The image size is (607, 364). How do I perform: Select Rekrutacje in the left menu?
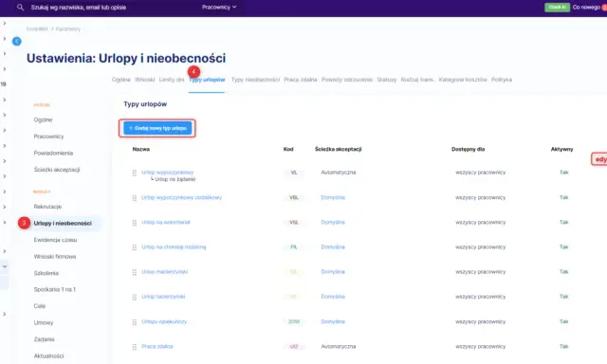click(47, 207)
